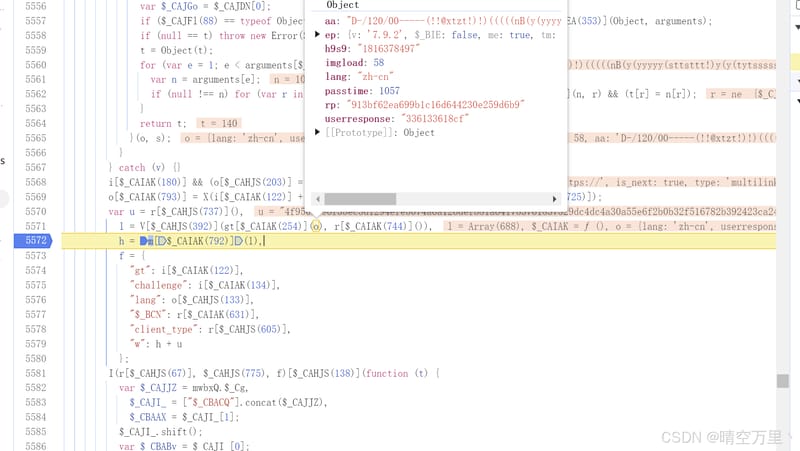This screenshot has width=800, height=451.
Task: Click the h9s9 value "1816378497"
Action: click(389, 49)
